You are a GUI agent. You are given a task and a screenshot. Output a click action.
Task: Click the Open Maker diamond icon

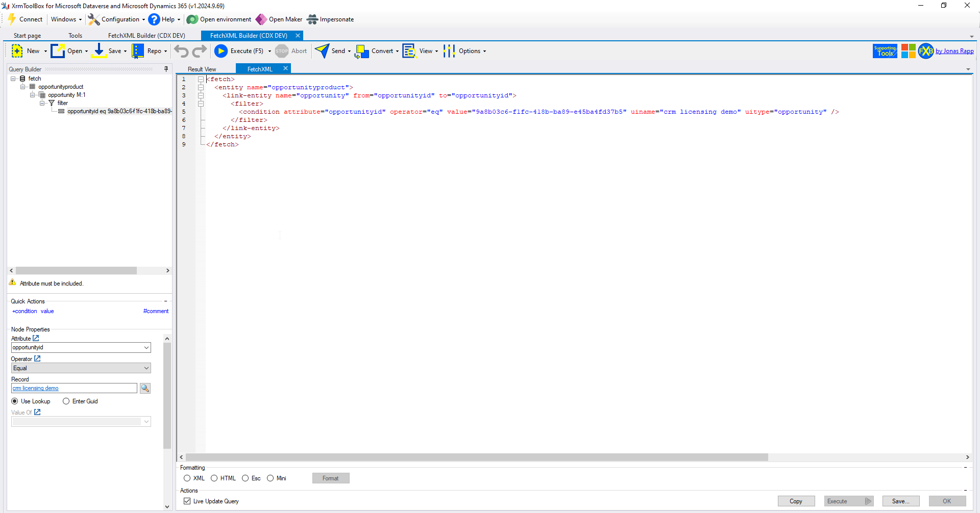coord(261,19)
